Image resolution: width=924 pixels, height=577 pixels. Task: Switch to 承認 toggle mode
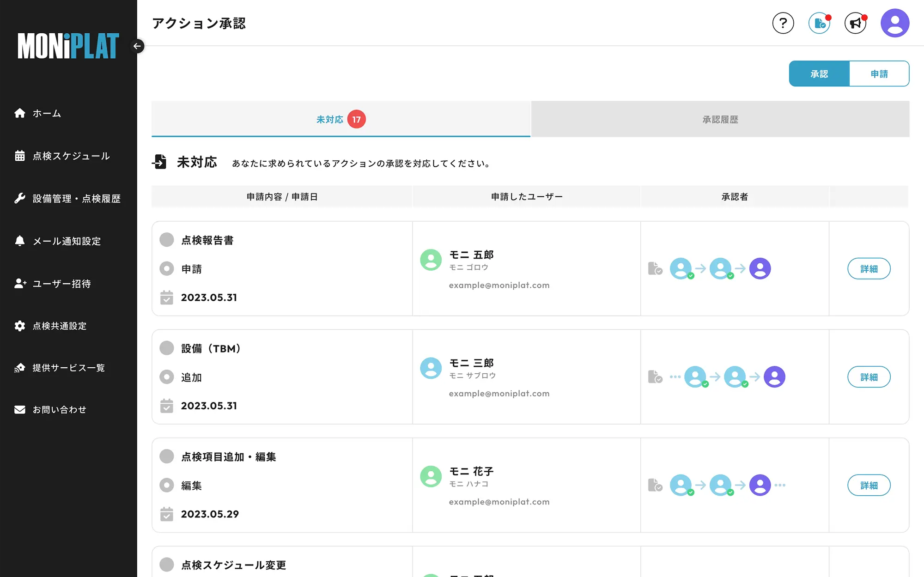pyautogui.click(x=819, y=74)
